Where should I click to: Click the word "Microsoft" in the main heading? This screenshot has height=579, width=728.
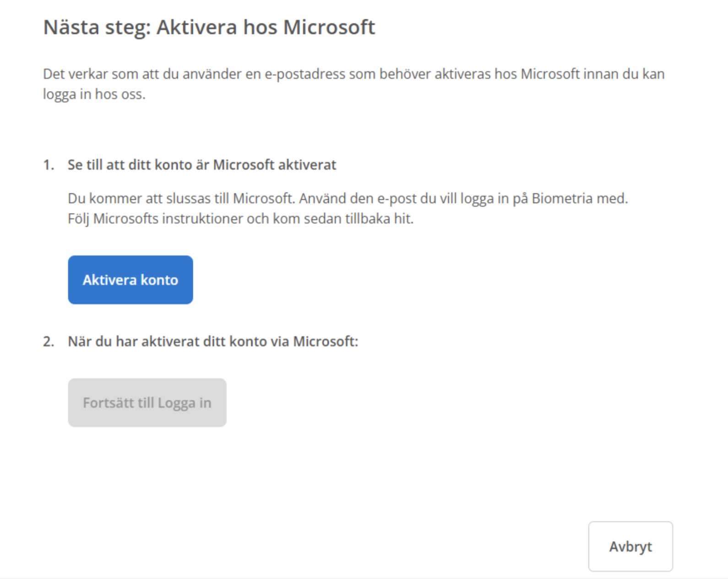tap(329, 27)
